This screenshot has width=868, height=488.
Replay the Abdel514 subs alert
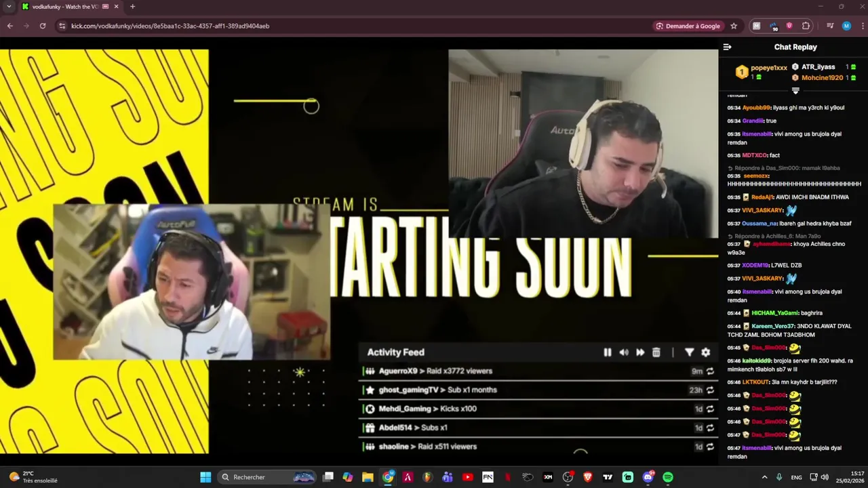click(710, 428)
